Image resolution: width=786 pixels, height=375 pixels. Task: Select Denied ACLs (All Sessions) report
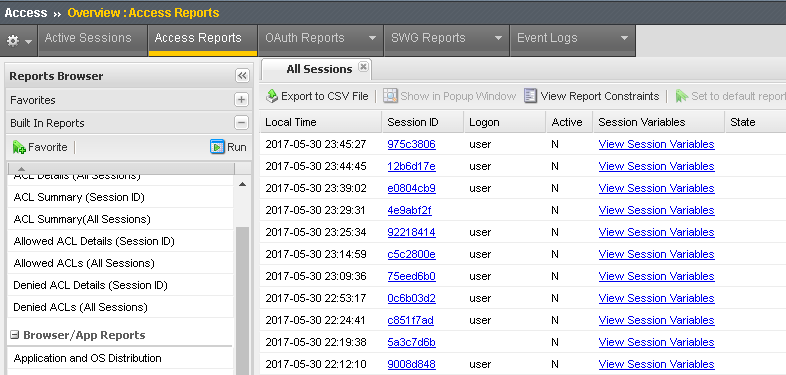(x=120, y=307)
